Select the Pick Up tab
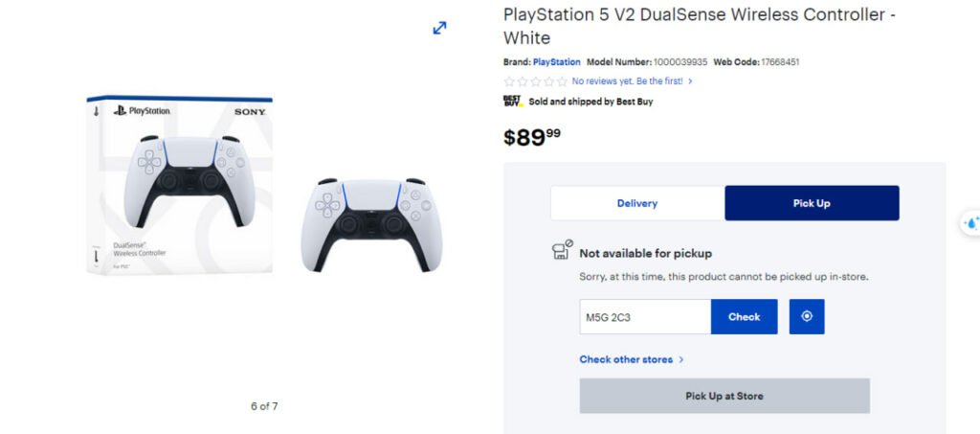The image size is (980, 434). click(812, 203)
